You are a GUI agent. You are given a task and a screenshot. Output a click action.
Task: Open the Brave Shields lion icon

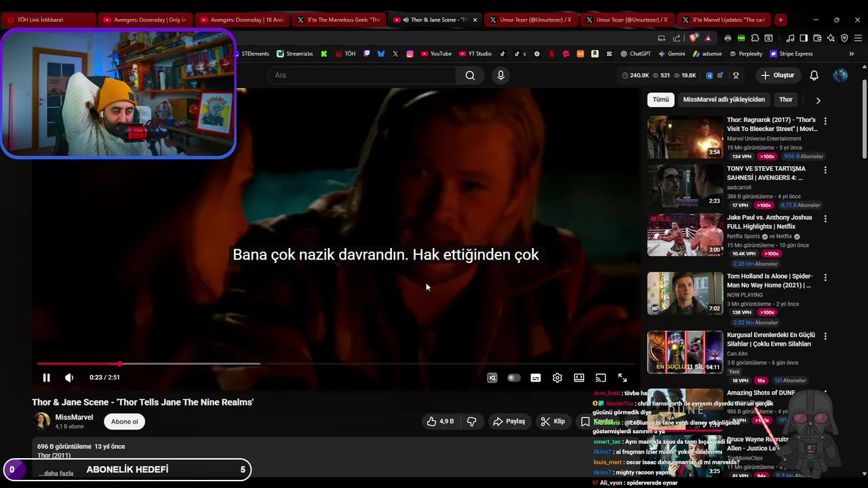tap(693, 38)
